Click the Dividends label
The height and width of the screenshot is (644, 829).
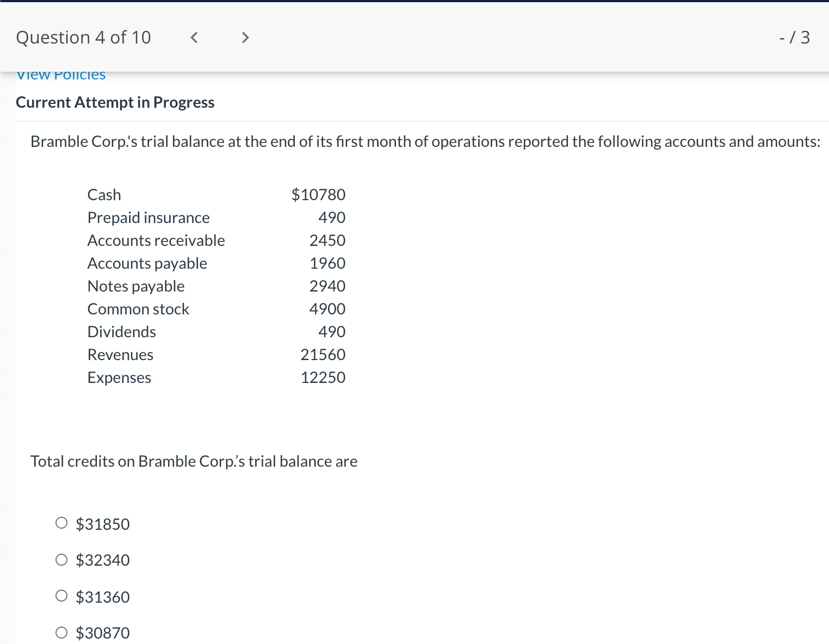coord(122,332)
